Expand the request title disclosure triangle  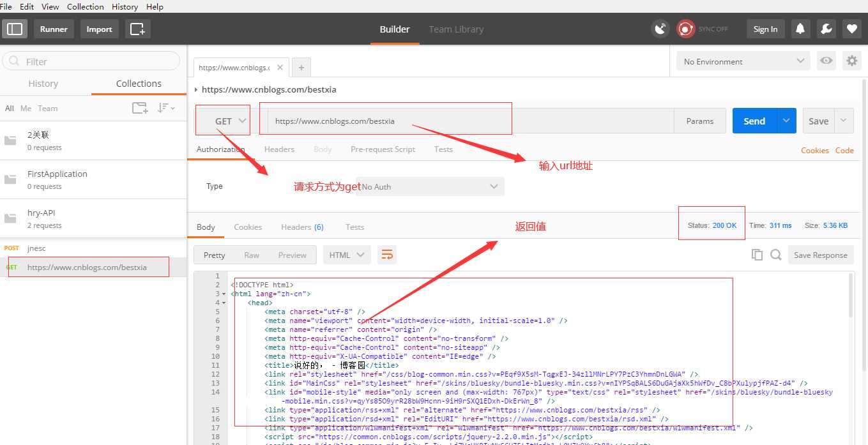tap(195, 89)
